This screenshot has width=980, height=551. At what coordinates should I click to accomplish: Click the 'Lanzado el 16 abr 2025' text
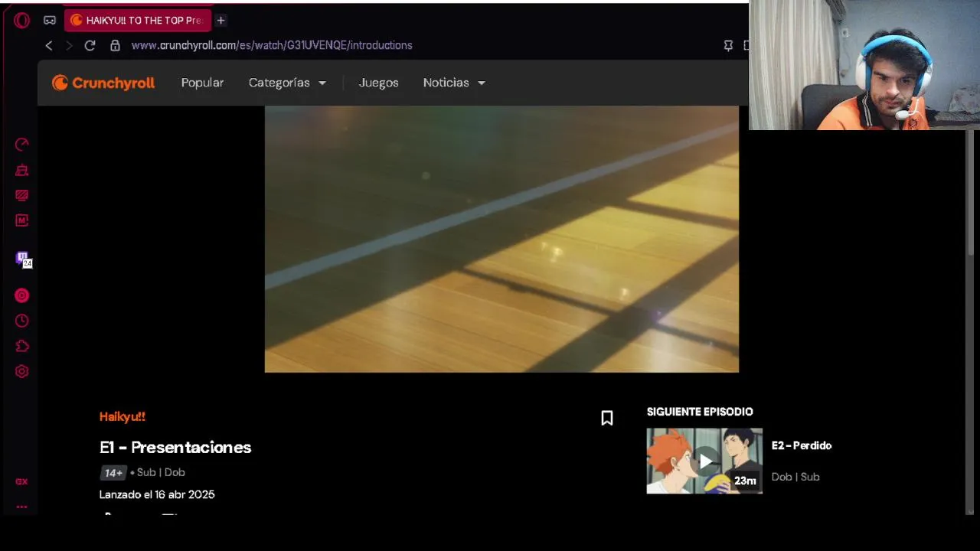click(157, 494)
